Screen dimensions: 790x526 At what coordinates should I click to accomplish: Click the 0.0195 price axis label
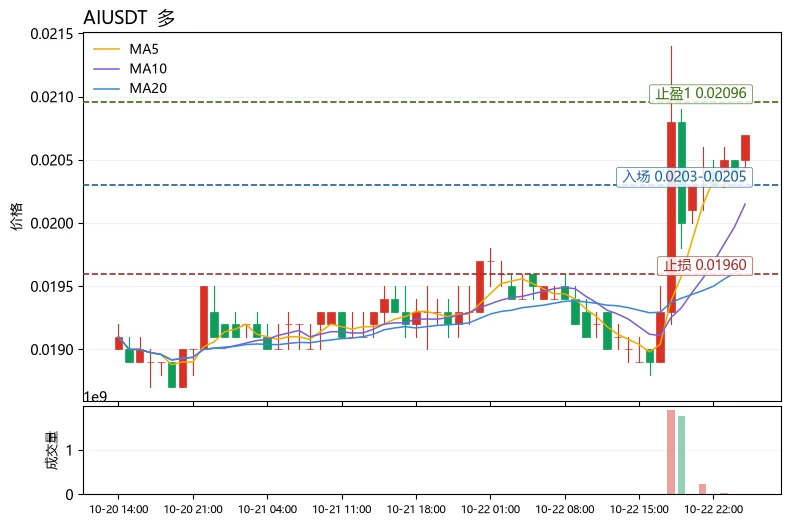pos(51,287)
